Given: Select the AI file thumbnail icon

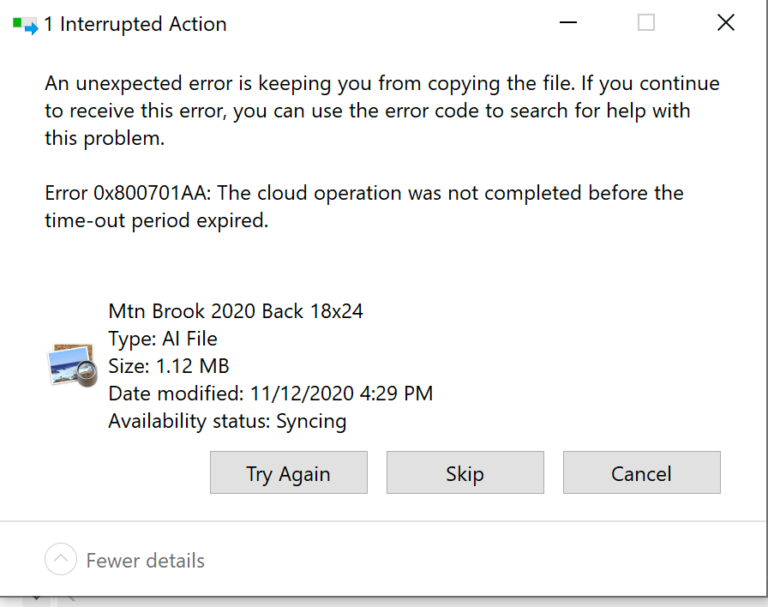Looking at the screenshot, I should pyautogui.click(x=71, y=365).
